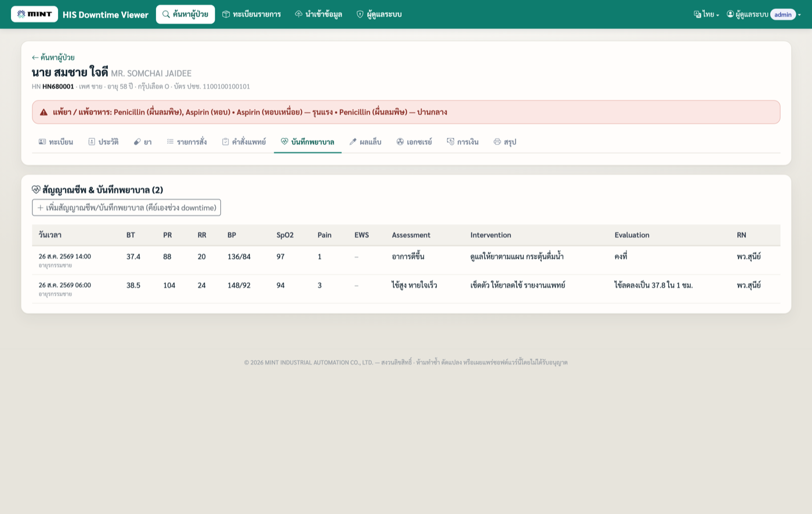Click HIS Downtime Viewer title
This screenshot has width=812, height=514.
[x=106, y=15]
